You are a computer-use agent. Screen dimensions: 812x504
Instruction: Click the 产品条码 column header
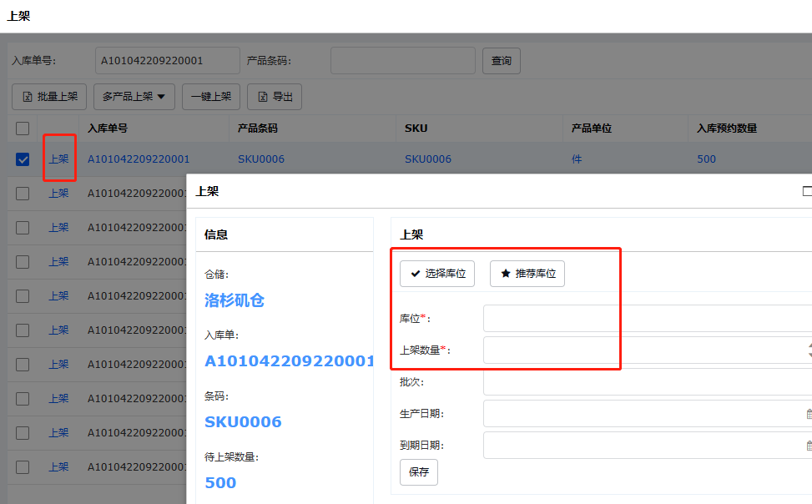pos(258,129)
